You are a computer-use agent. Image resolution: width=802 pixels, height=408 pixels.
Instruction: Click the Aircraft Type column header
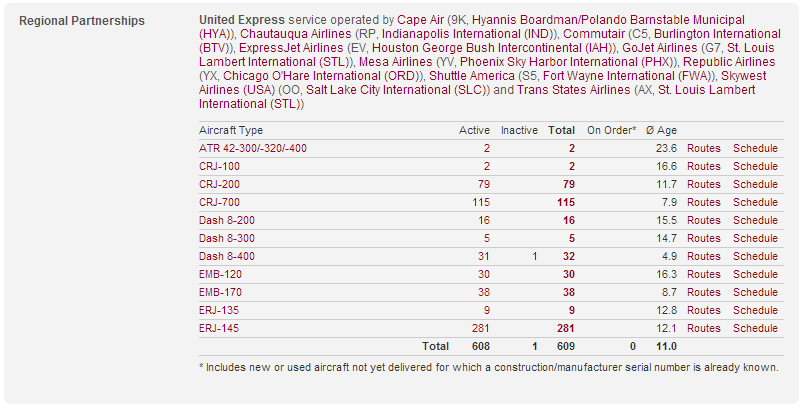[x=231, y=130]
